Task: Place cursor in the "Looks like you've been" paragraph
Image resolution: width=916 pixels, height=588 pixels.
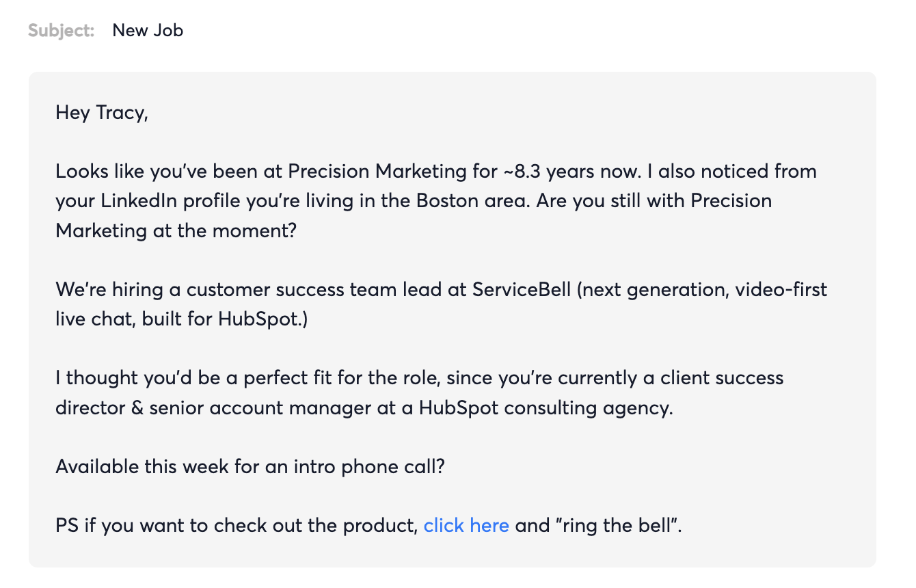Action: pos(436,200)
